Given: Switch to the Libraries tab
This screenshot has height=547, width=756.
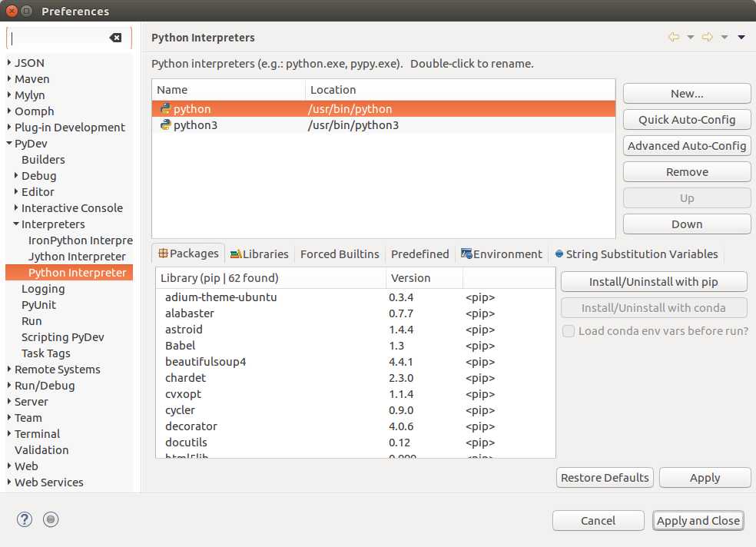Looking at the screenshot, I should pos(259,254).
